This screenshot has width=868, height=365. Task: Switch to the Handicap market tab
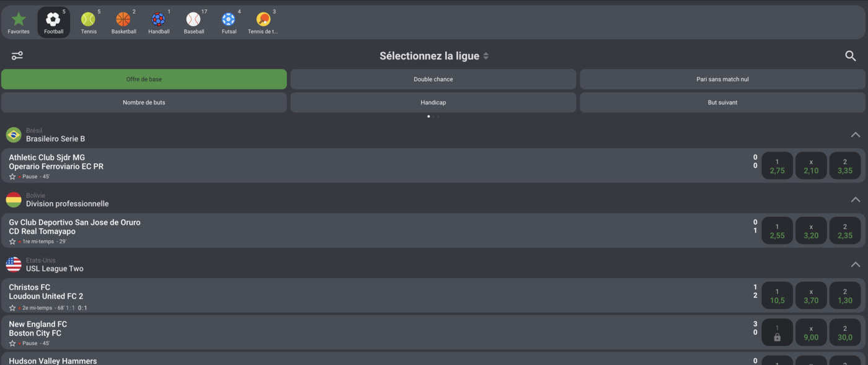433,102
